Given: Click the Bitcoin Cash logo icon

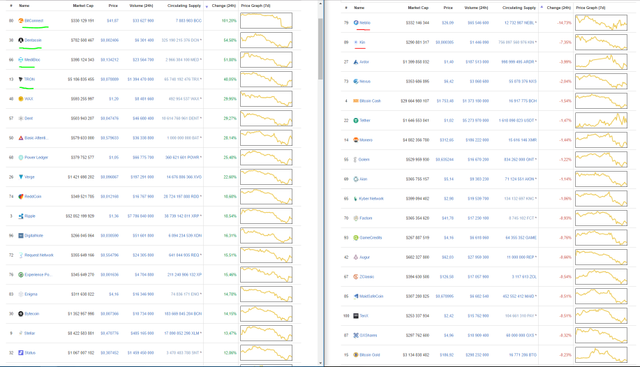Looking at the screenshot, I should pos(356,101).
